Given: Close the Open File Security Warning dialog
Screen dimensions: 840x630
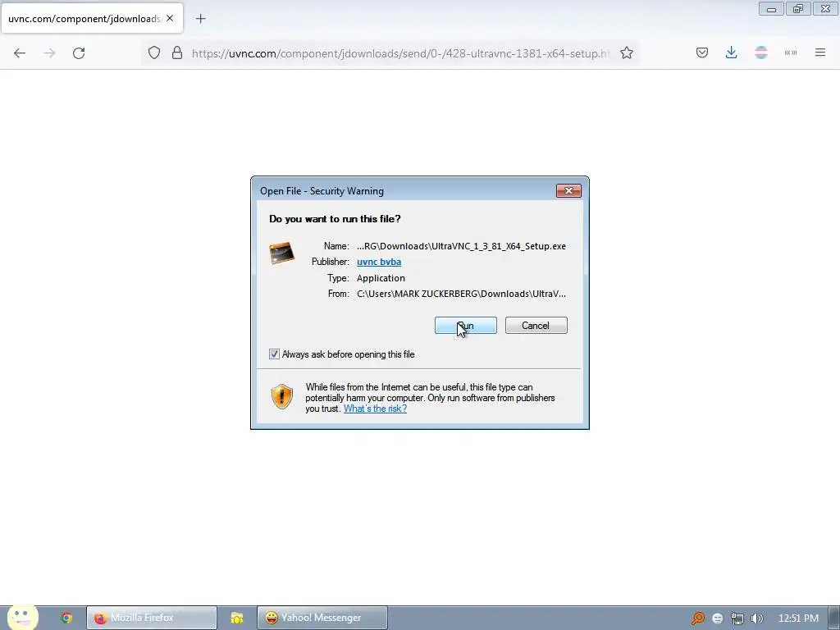Looking at the screenshot, I should [568, 190].
